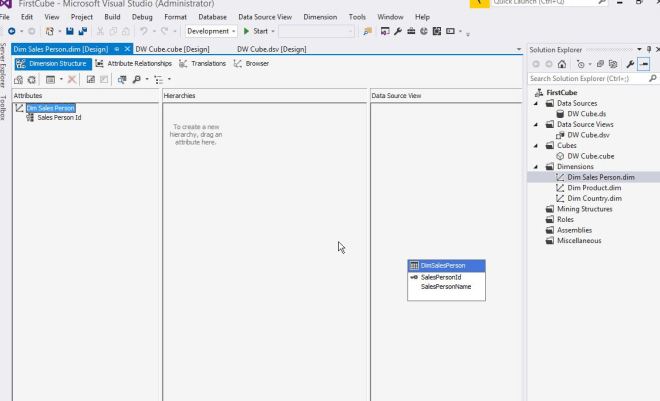Click the red Delete icon in dimension toolbar
Viewport: 660px width, 401px height.
[72, 79]
